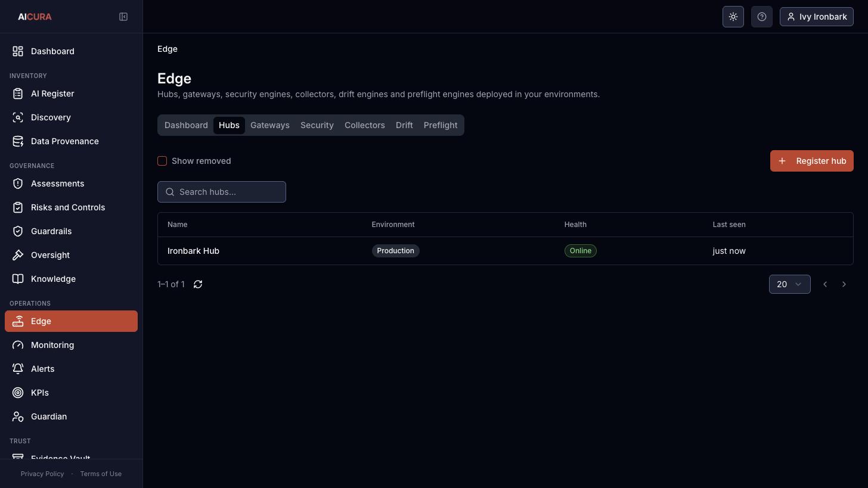Open the Preflight tab

click(x=441, y=125)
